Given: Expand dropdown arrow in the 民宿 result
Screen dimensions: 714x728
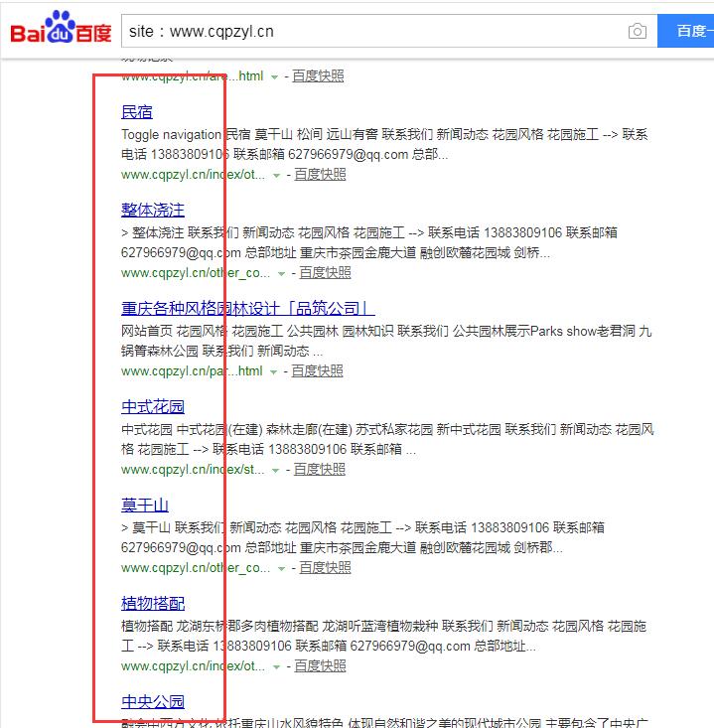Looking at the screenshot, I should 277,176.
